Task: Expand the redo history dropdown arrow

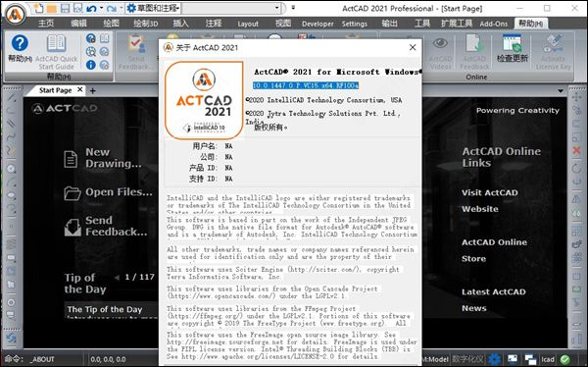Action: coord(122,8)
